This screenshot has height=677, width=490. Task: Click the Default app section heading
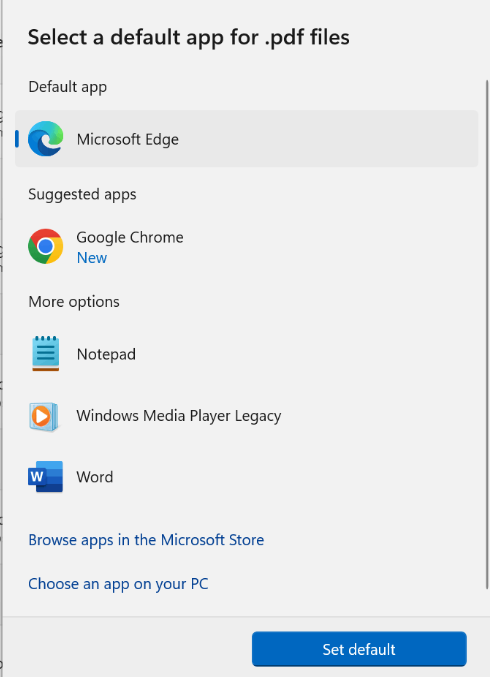[67, 87]
